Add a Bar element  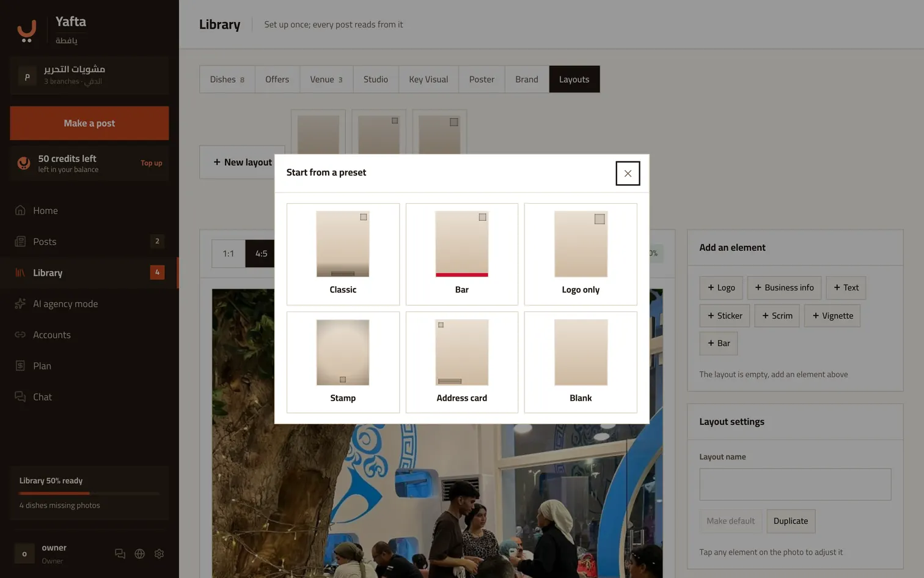coord(719,343)
